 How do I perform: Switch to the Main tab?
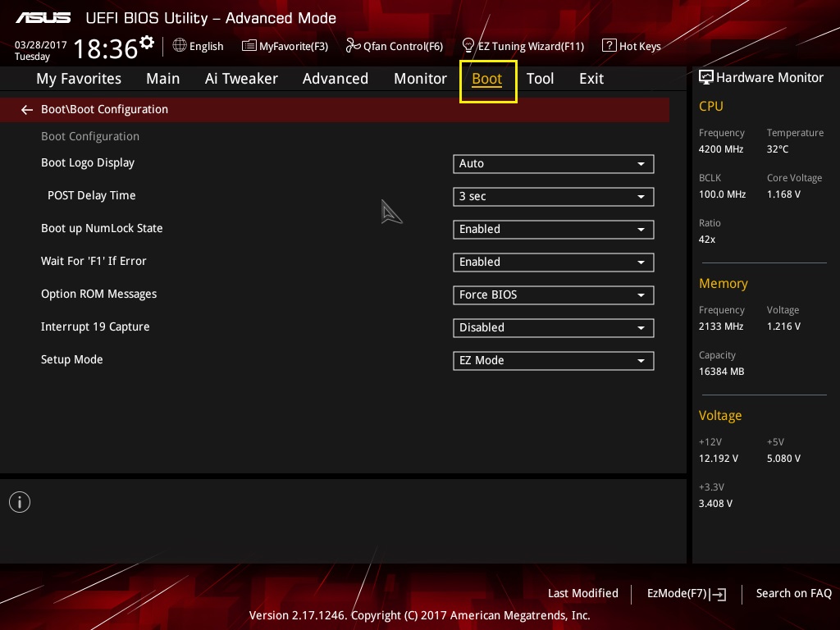coord(163,79)
